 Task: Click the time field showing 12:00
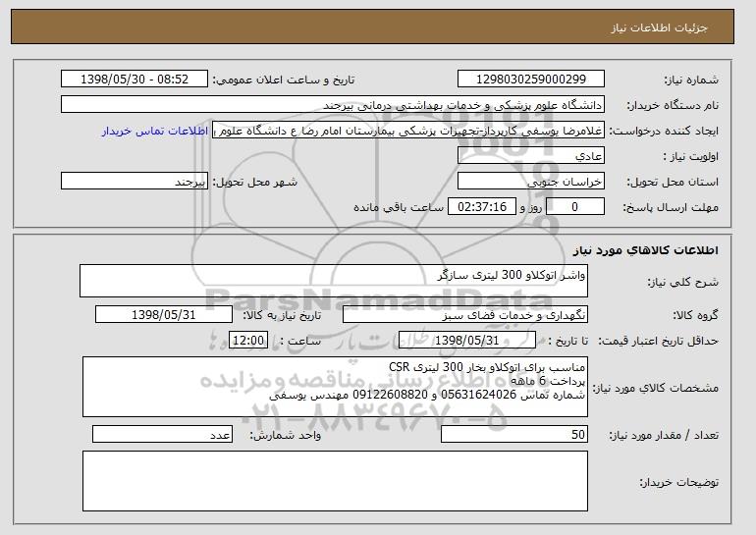click(248, 341)
